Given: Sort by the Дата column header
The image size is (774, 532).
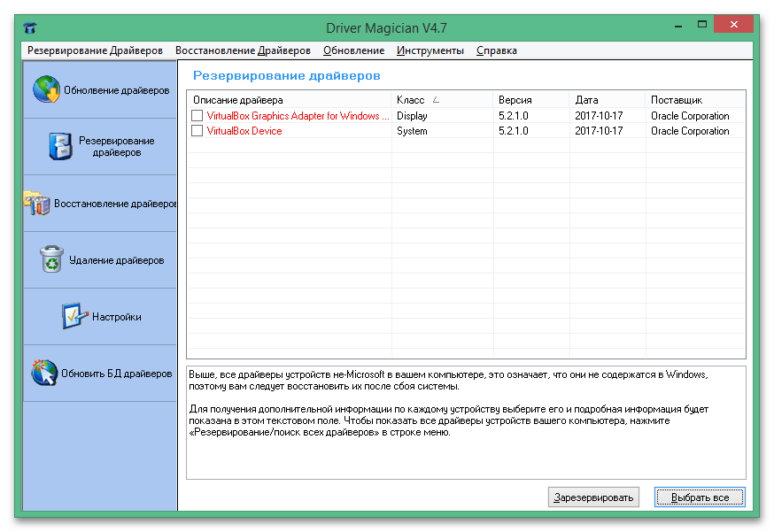Looking at the screenshot, I should (x=608, y=100).
